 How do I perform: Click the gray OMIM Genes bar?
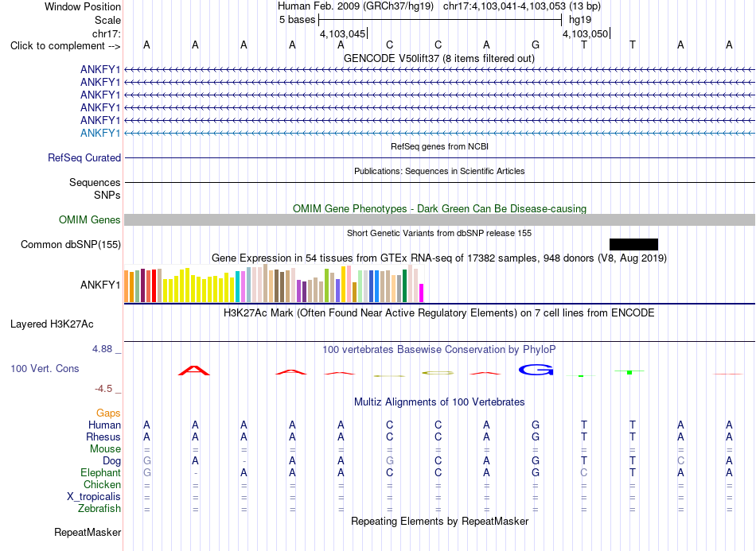pyautogui.click(x=439, y=219)
